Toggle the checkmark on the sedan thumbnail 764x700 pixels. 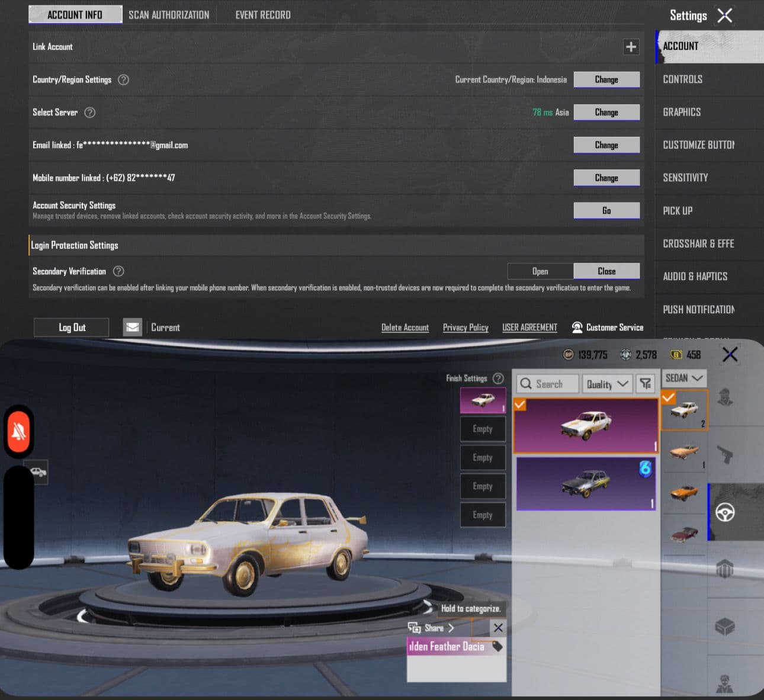tap(668, 397)
